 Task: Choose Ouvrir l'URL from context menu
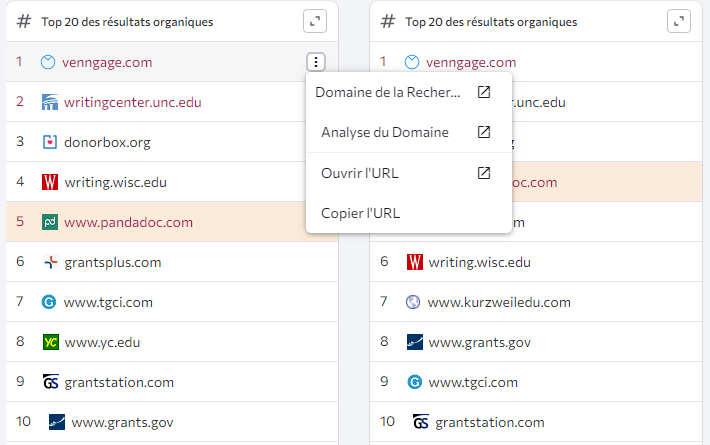409,173
